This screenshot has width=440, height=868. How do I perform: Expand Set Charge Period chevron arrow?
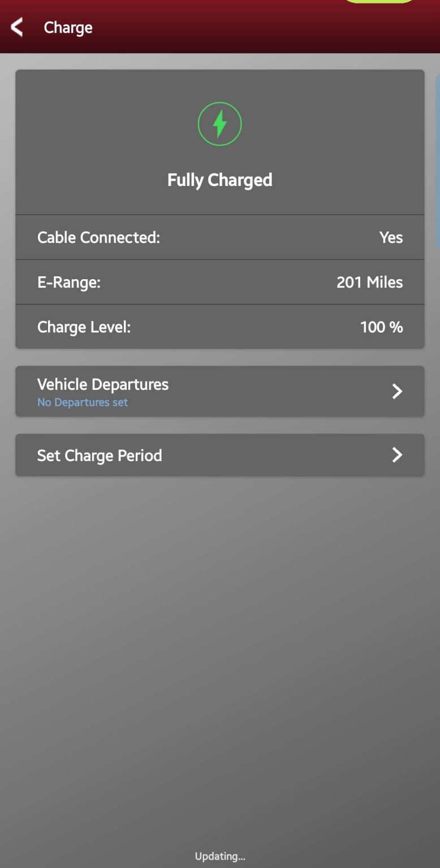point(397,455)
